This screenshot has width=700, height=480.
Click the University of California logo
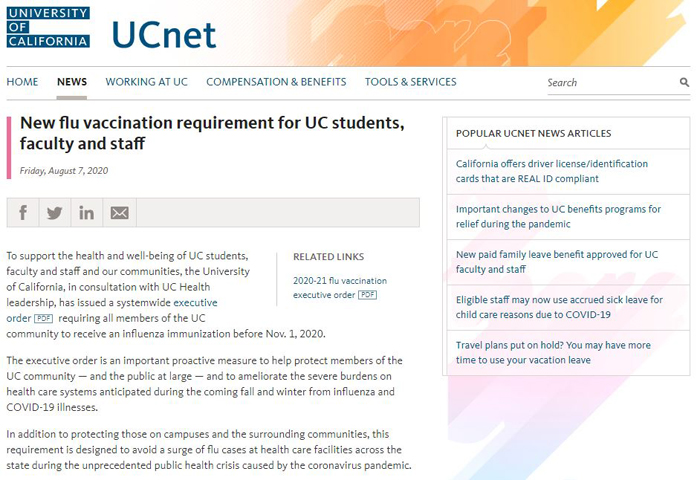click(48, 27)
